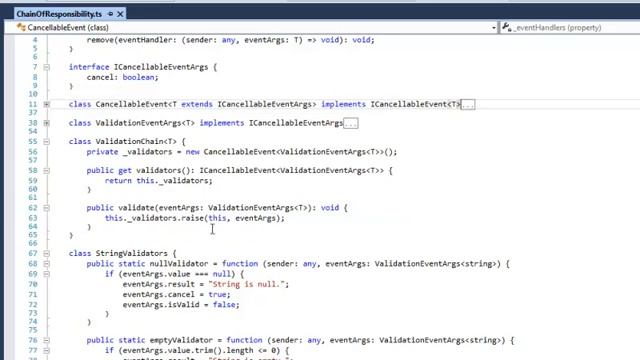Click the property wrench icon beside _eventHandlers

point(507,27)
